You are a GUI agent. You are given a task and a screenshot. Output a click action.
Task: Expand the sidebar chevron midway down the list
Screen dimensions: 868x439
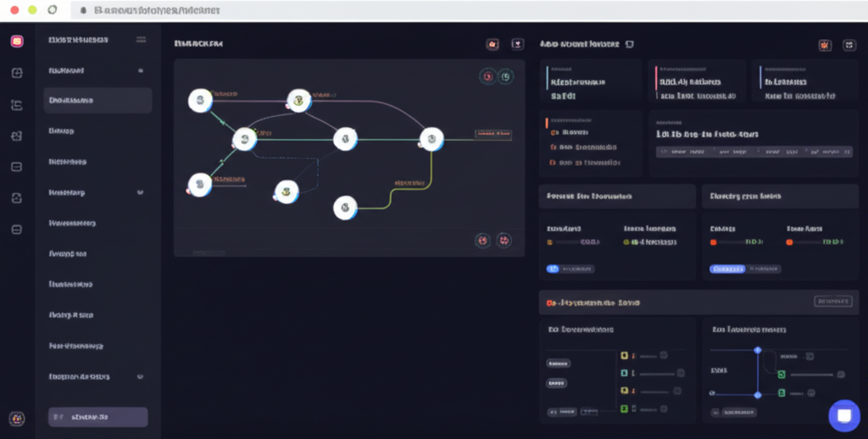[x=140, y=192]
